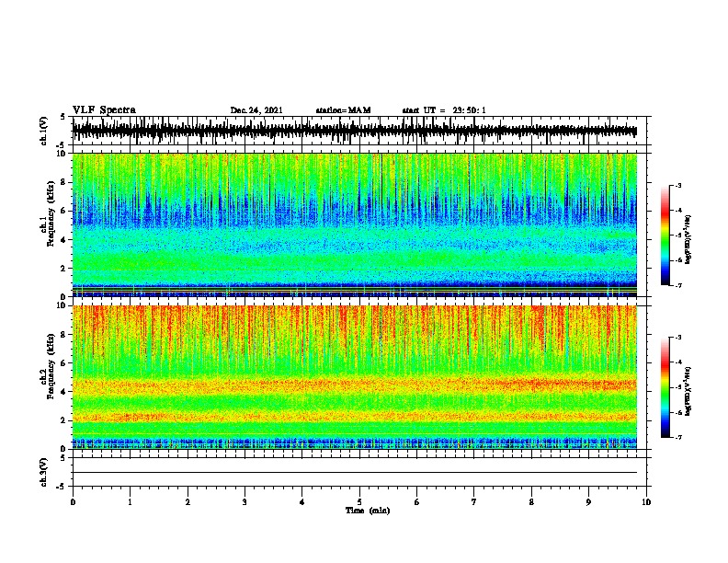Viewport: 728px width, 563px height.
Task: Click the ch.1 color bar PSD unit label
Action: [x=688, y=239]
